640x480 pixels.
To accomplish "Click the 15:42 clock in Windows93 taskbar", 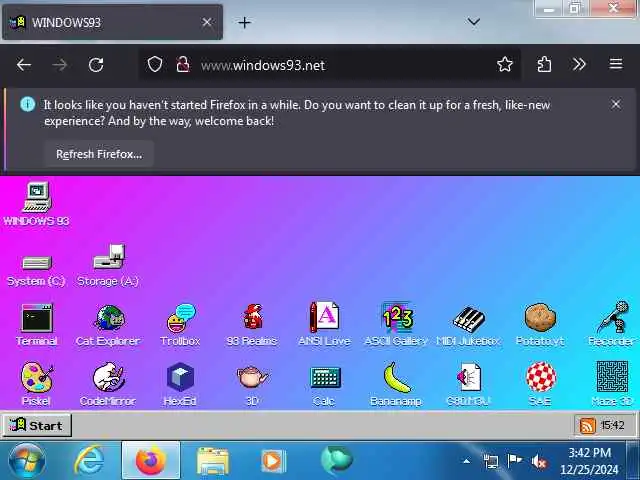I will 613,425.
